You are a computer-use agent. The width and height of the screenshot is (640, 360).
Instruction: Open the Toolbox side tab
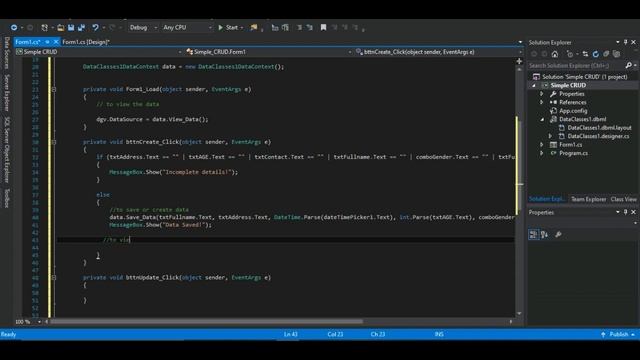pos(7,198)
